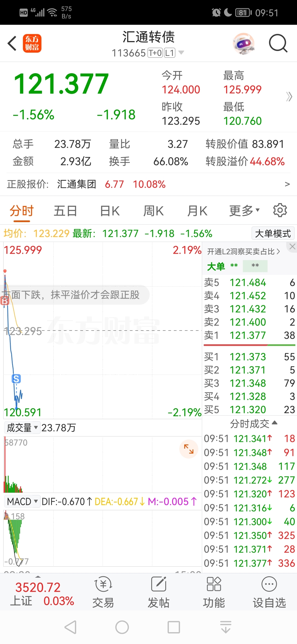Tap the search magnifier icon

pos(278,43)
